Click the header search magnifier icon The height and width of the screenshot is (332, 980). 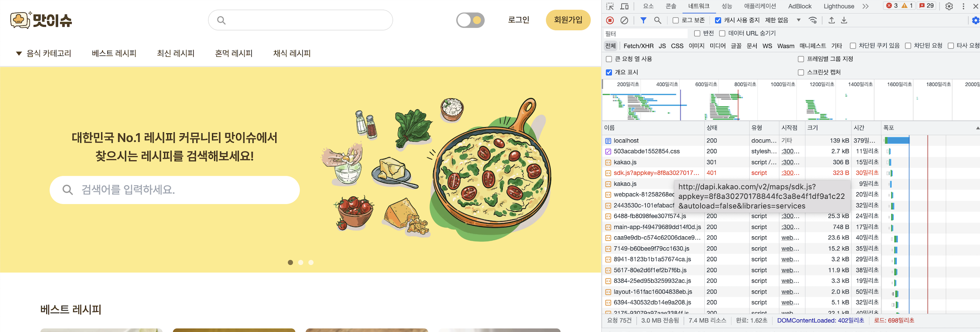click(221, 20)
